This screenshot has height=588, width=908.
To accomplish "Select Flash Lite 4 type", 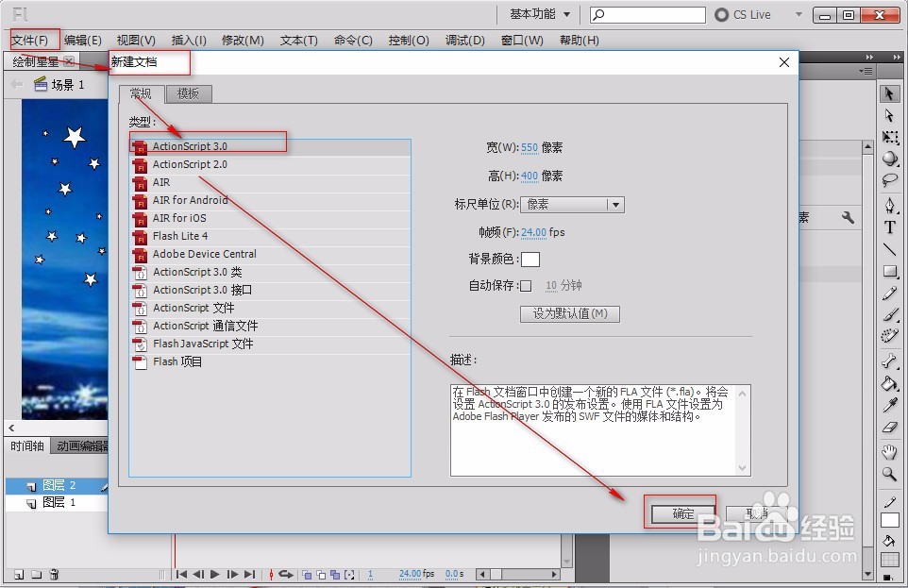I will [x=270, y=236].
